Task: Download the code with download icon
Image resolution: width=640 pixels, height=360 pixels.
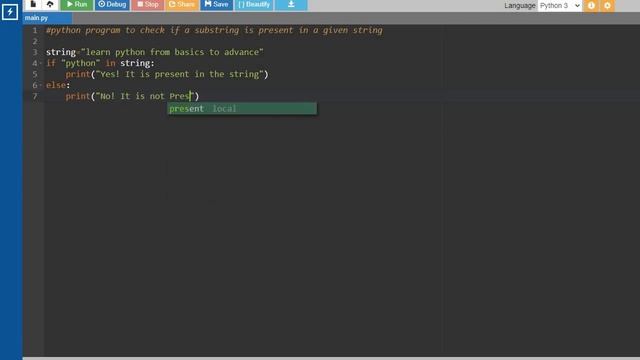Action: [x=291, y=4]
